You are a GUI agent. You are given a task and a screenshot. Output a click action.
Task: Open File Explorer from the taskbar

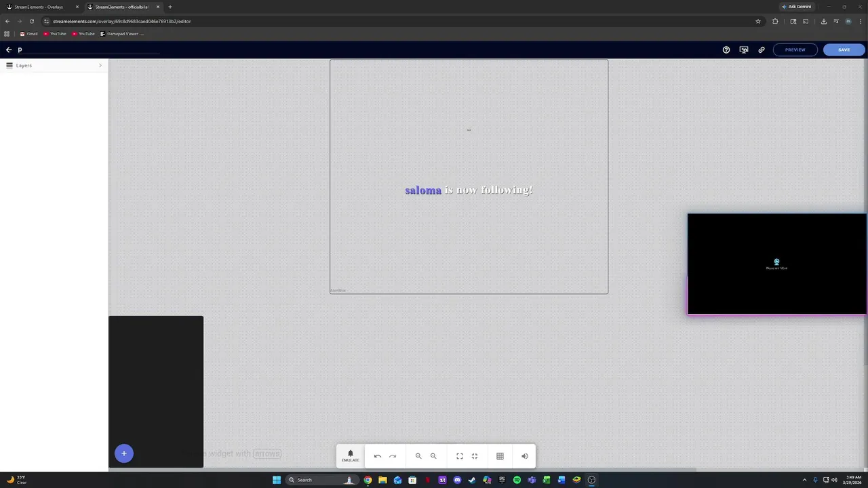[x=382, y=480]
